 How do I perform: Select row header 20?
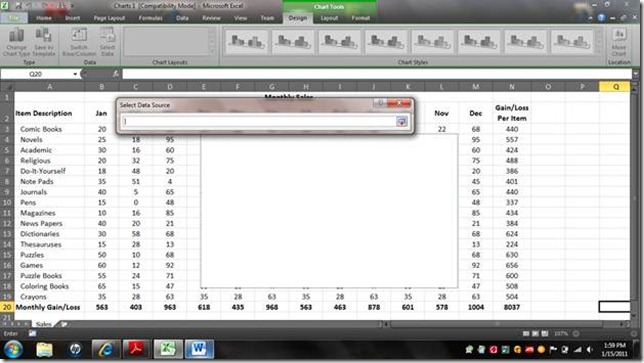pyautogui.click(x=7, y=307)
